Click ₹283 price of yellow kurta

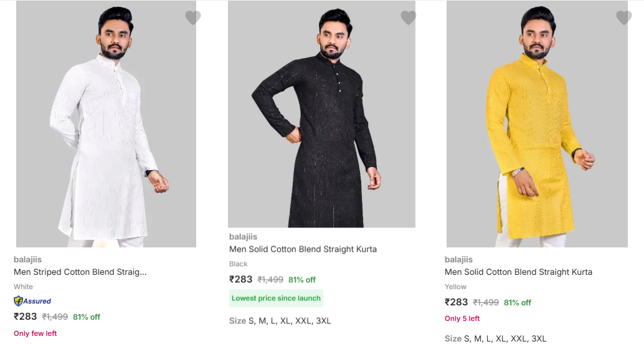(457, 302)
